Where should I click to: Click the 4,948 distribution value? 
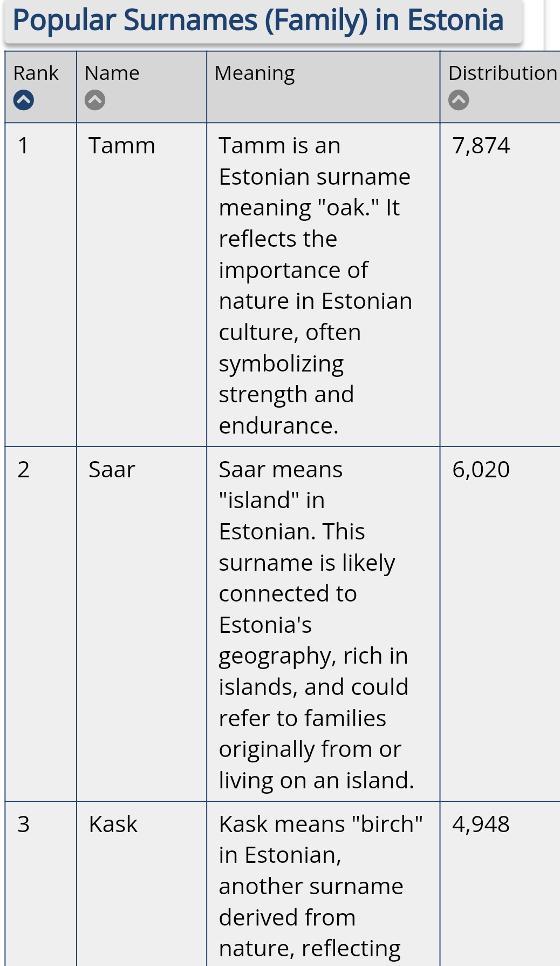click(481, 825)
